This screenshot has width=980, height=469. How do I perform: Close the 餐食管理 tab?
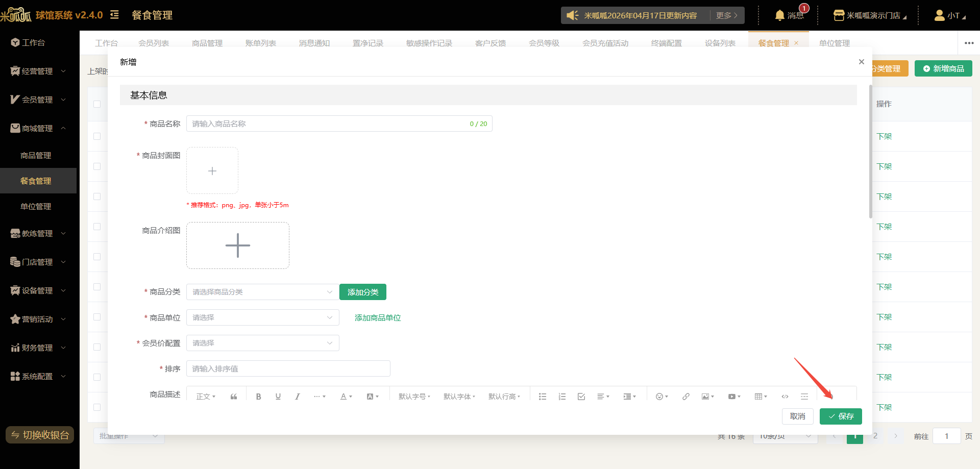[796, 43]
